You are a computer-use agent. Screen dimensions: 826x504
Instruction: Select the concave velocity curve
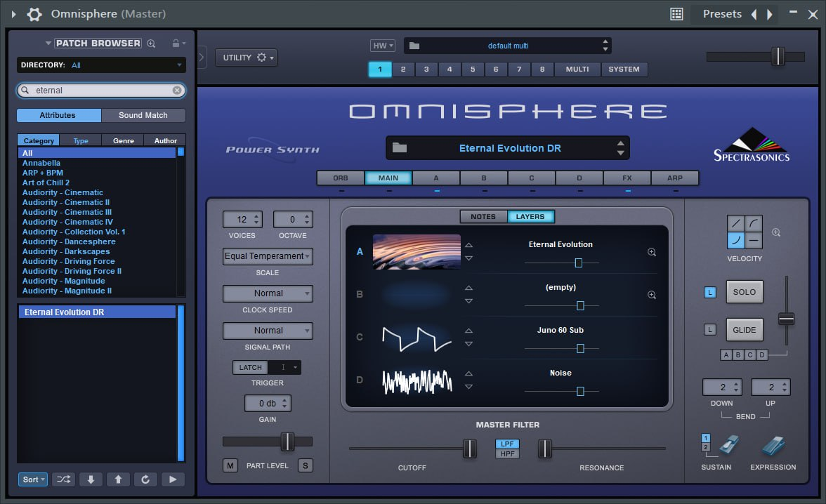(x=735, y=240)
